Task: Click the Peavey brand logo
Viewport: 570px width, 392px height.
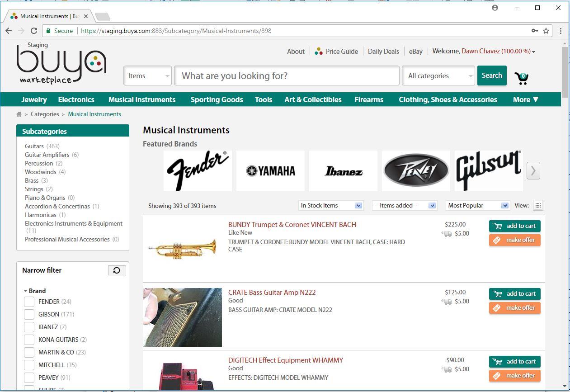Action: click(416, 171)
